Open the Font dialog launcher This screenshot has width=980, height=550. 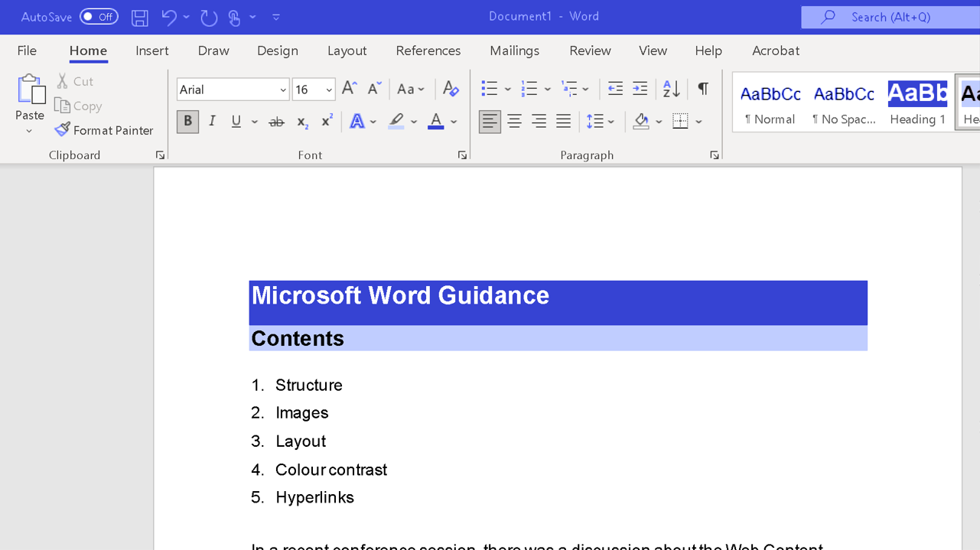462,155
